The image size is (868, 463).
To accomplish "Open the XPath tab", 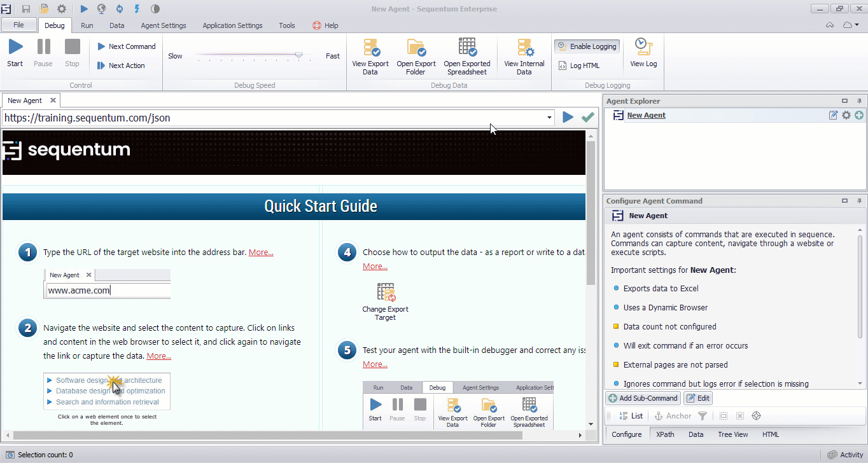I will [x=665, y=434].
